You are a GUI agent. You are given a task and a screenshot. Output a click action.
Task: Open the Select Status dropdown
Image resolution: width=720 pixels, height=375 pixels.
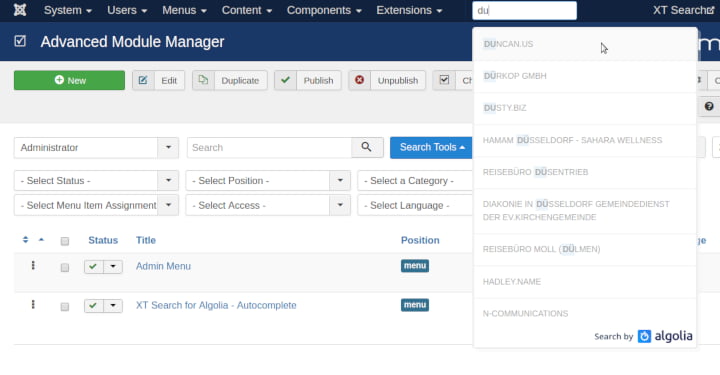point(96,181)
